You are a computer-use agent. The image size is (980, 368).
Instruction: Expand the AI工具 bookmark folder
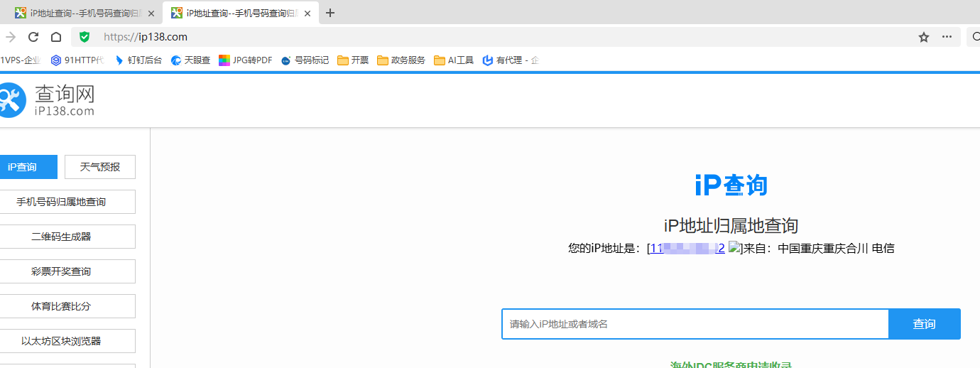click(454, 60)
